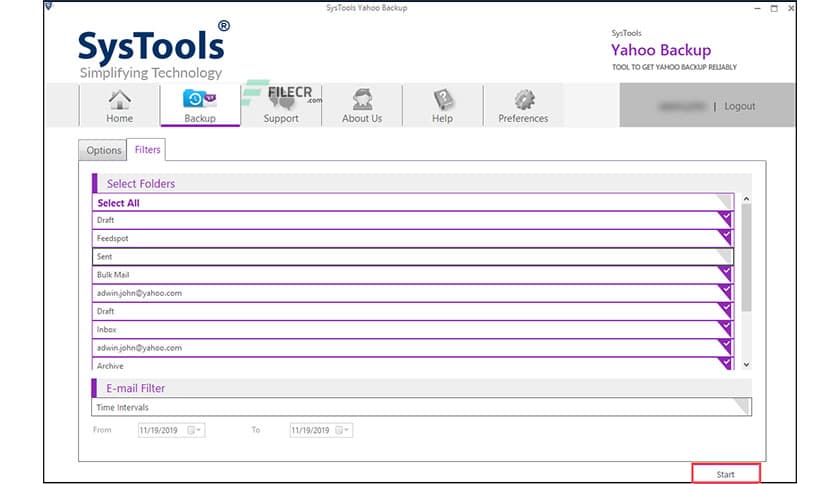Image resolution: width=836 pixels, height=484 pixels.
Task: Click the folder list scrollbar thumb
Action: [x=746, y=258]
